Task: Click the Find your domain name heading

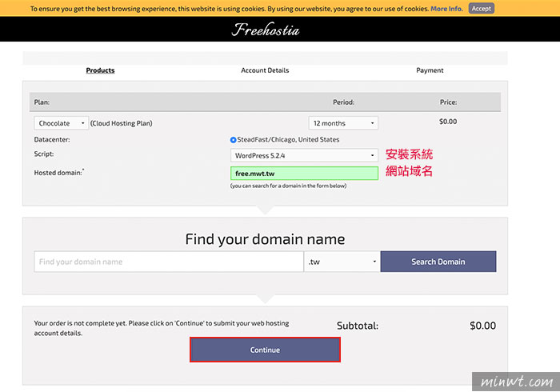Action: click(x=265, y=239)
